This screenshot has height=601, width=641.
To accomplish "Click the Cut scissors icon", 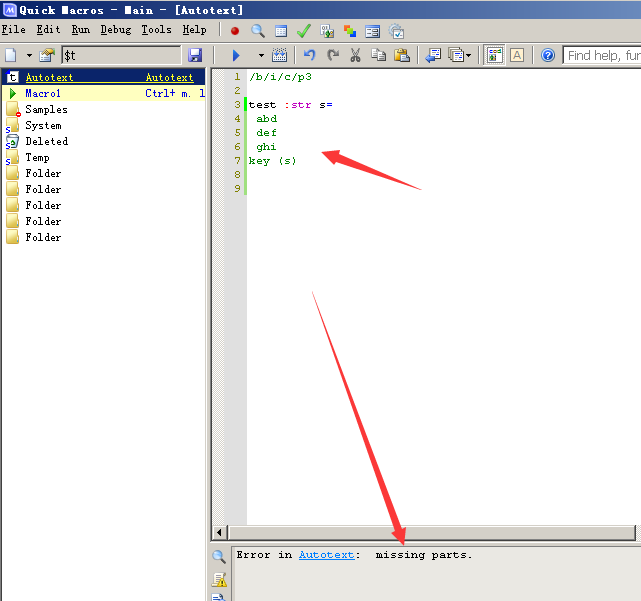I will 354,55.
